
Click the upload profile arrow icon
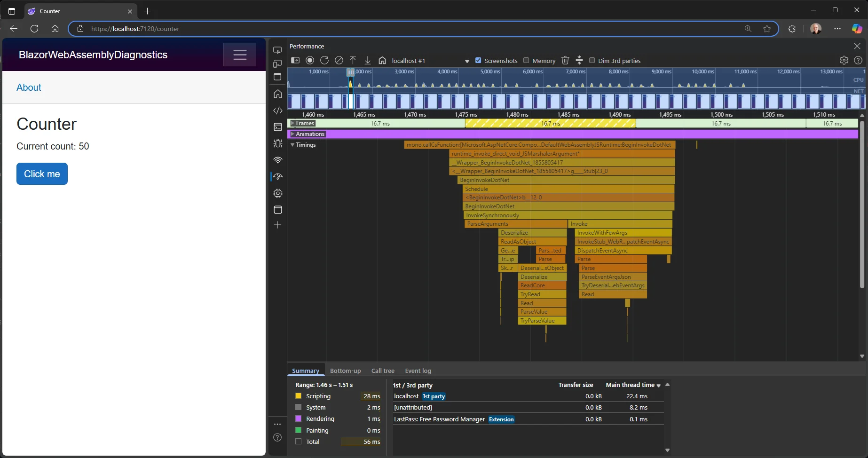353,60
